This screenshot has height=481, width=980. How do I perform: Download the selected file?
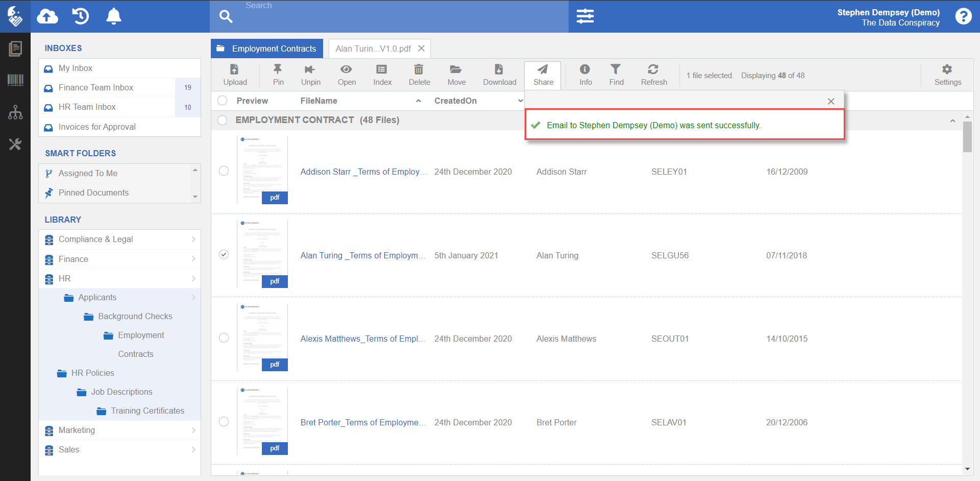[499, 75]
